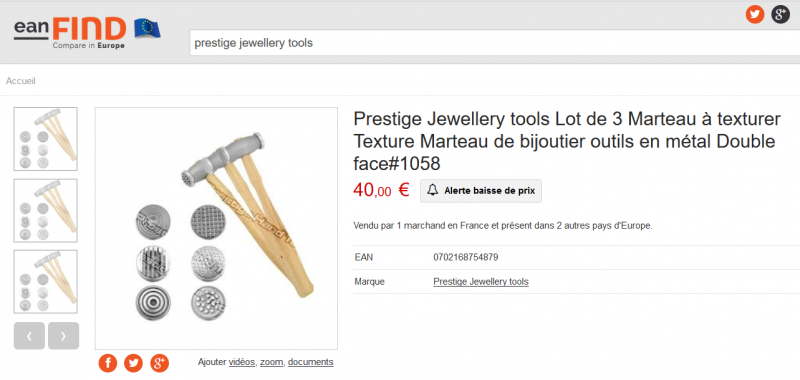The width and height of the screenshot is (800, 380).
Task: Click the bell icon for price alert
Action: click(x=433, y=191)
